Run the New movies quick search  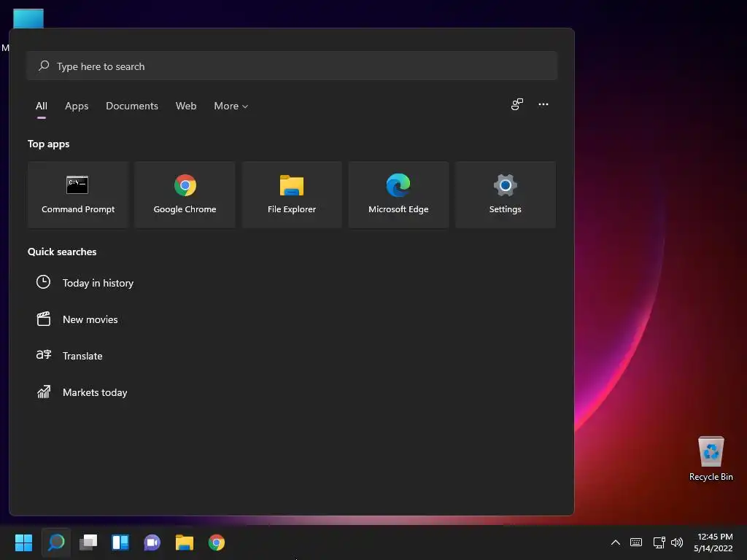coord(90,319)
